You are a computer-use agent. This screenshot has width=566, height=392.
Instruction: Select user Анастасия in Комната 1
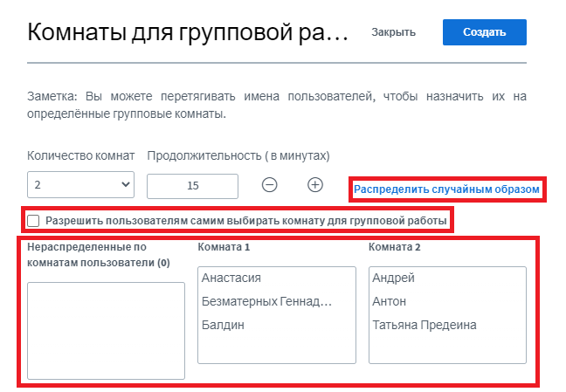[231, 279]
